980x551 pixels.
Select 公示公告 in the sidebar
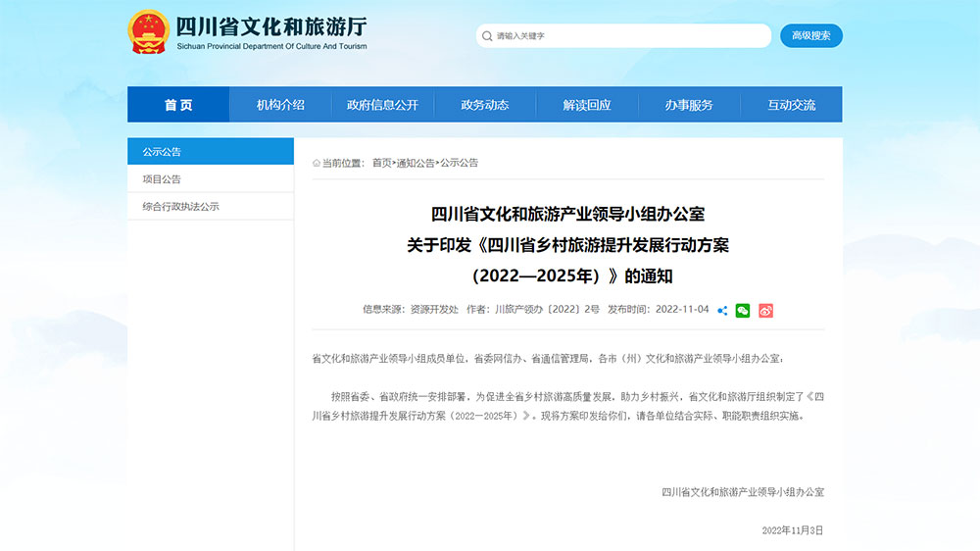pos(211,151)
